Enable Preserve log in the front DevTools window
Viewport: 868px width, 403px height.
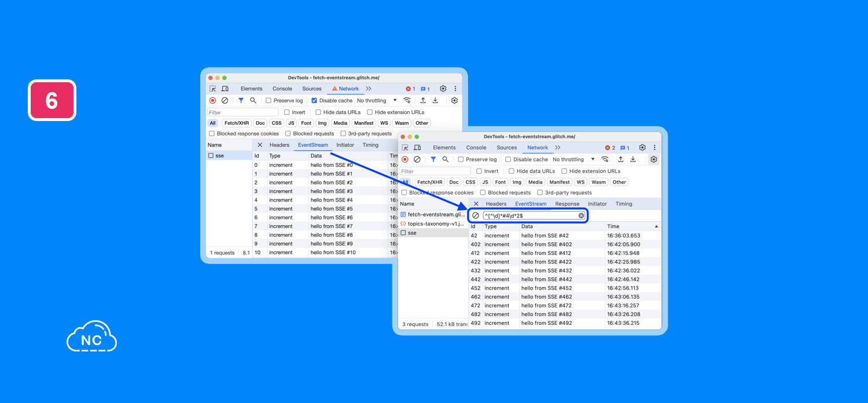pos(461,160)
